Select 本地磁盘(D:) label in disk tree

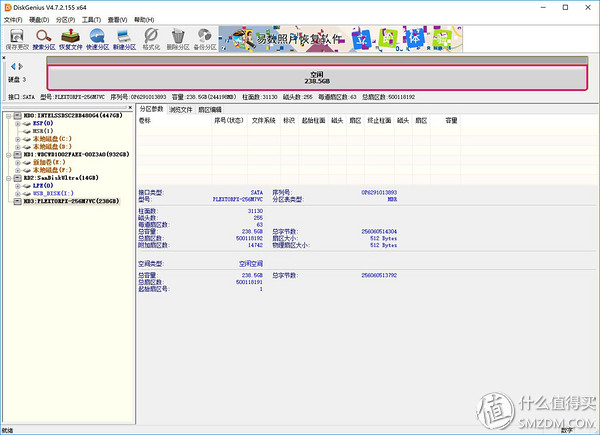(x=52, y=147)
